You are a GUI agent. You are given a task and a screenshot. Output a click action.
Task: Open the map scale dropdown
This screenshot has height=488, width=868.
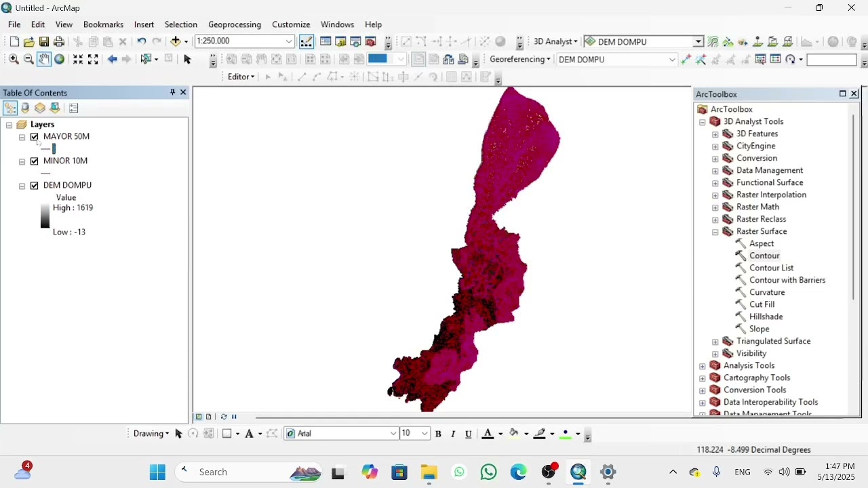[x=289, y=41]
